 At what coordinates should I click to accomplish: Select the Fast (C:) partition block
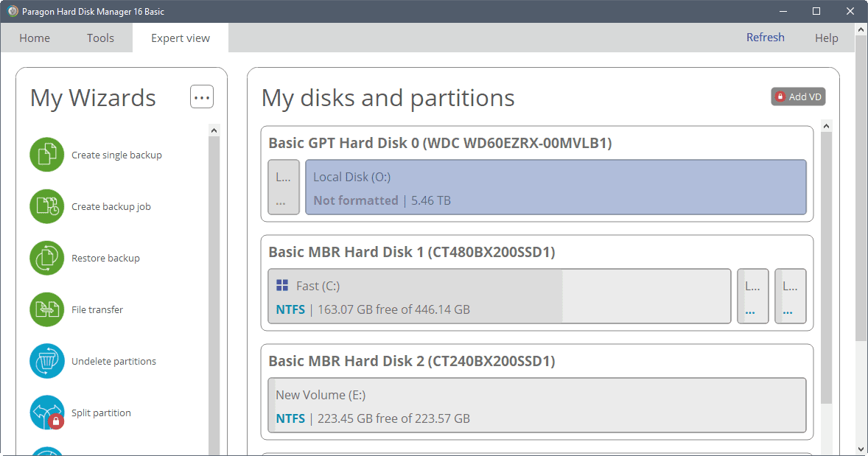[500, 296]
